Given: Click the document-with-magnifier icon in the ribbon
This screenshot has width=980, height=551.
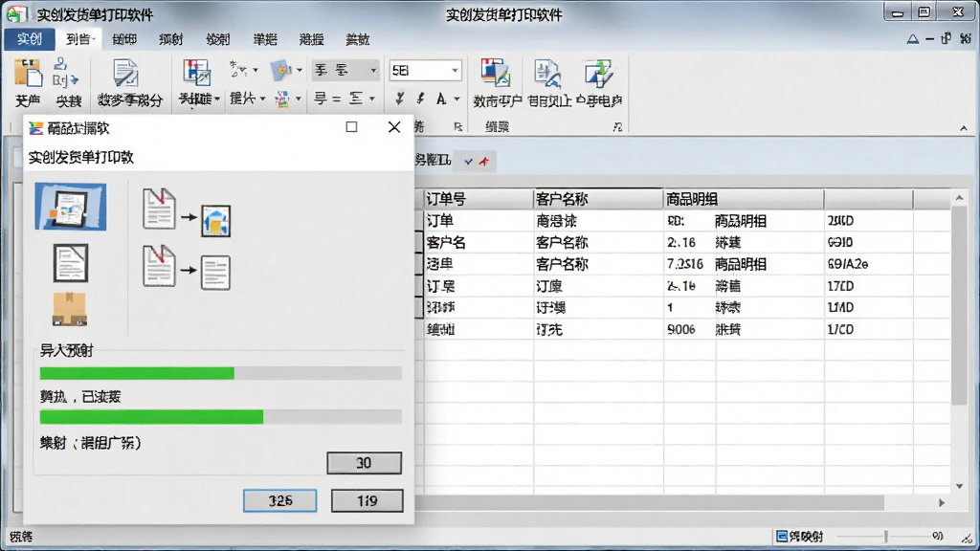Looking at the screenshot, I should 546,73.
